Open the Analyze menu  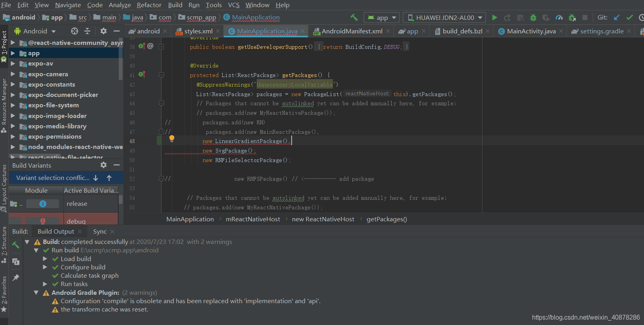click(120, 5)
